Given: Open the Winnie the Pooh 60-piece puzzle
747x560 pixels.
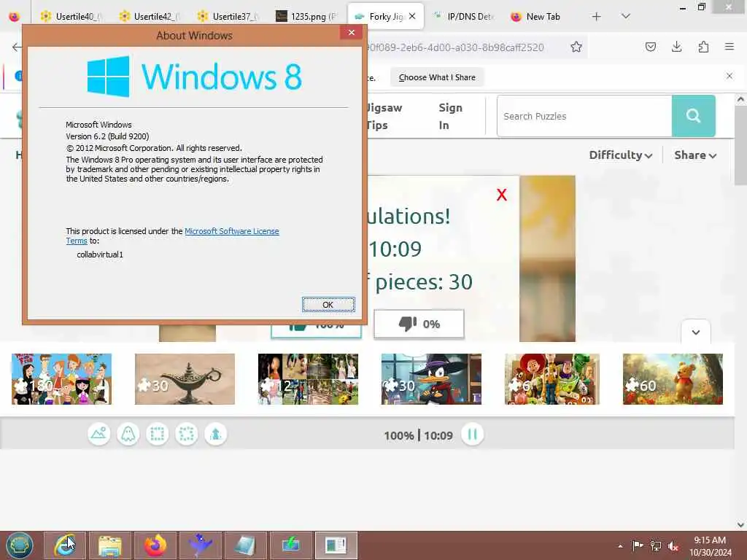Looking at the screenshot, I should 673,379.
